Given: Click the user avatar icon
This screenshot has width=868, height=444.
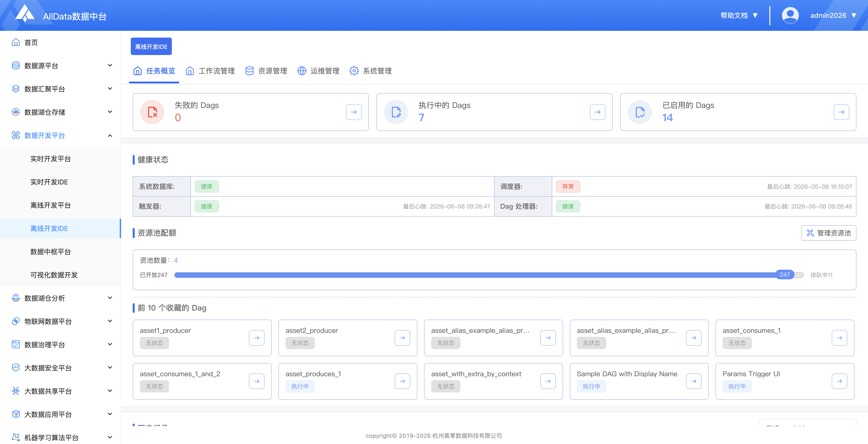Looking at the screenshot, I should point(790,15).
